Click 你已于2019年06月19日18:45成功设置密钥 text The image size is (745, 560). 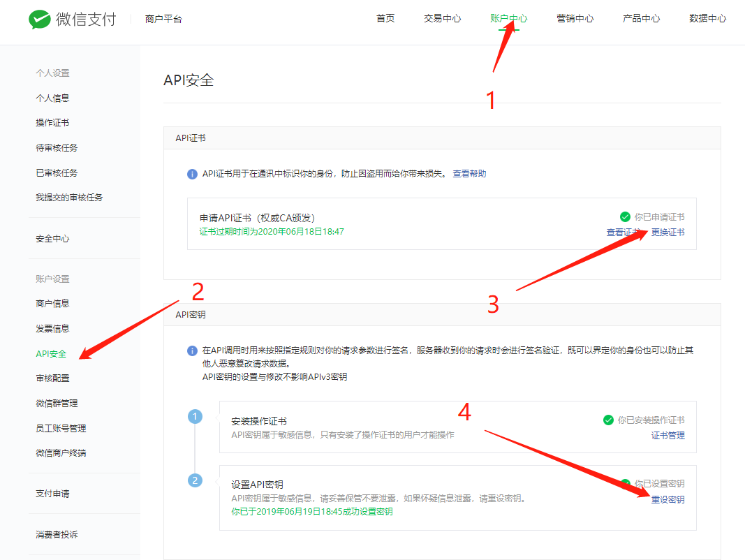(x=312, y=512)
